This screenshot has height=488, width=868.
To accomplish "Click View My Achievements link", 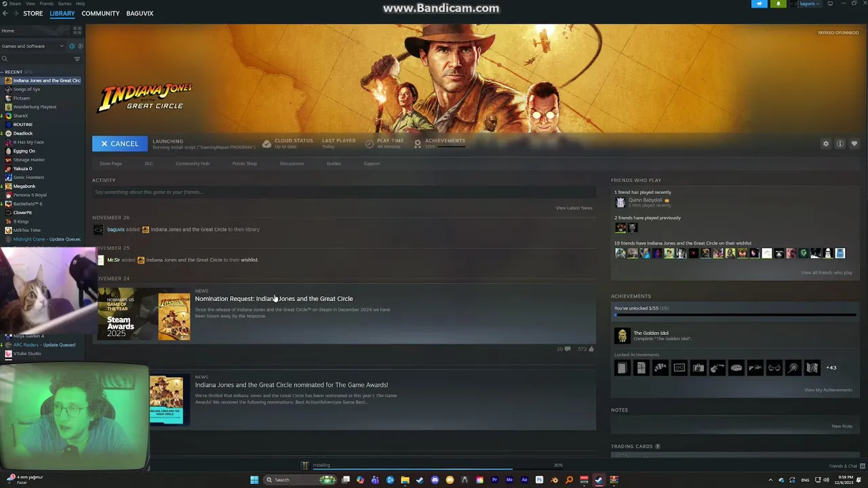I will pos(828,390).
